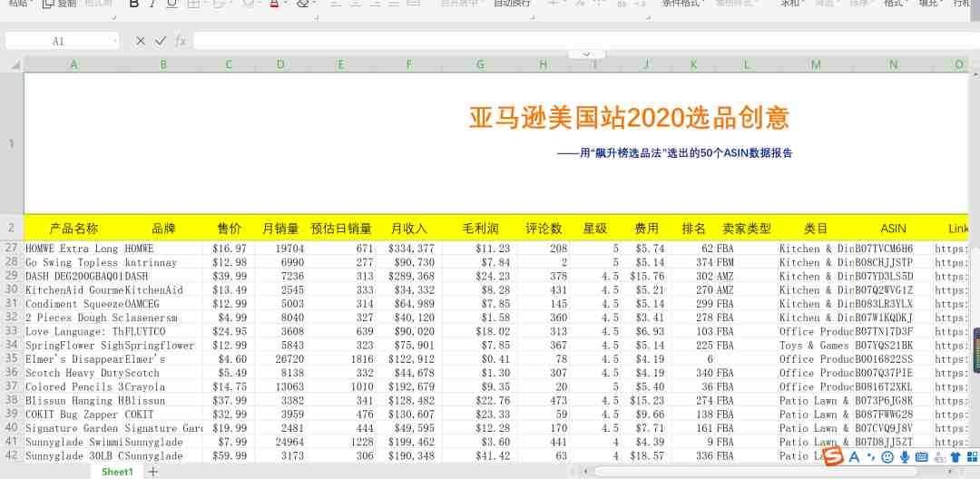980x479 pixels.
Task: Click the name box showing A1
Action: (x=58, y=41)
